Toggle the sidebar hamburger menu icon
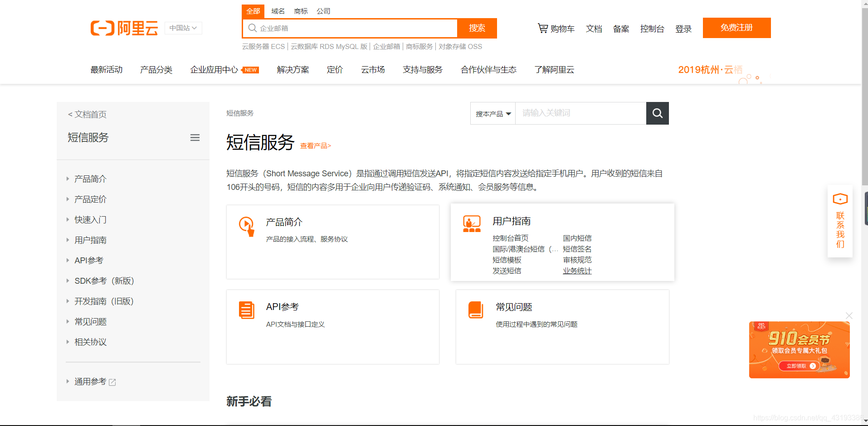This screenshot has height=426, width=868. click(x=195, y=138)
